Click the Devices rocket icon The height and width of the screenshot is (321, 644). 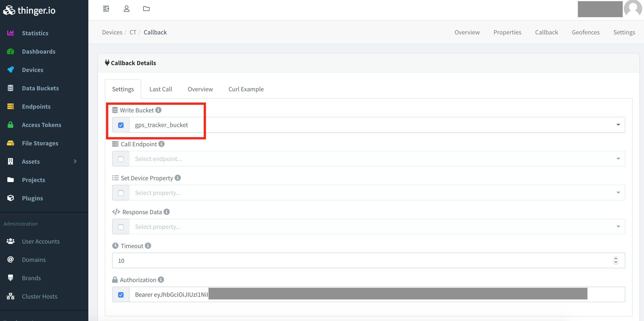(x=11, y=70)
